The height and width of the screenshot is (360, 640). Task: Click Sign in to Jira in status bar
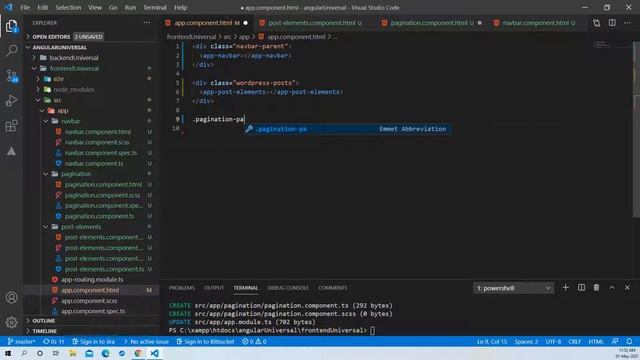click(x=93, y=342)
